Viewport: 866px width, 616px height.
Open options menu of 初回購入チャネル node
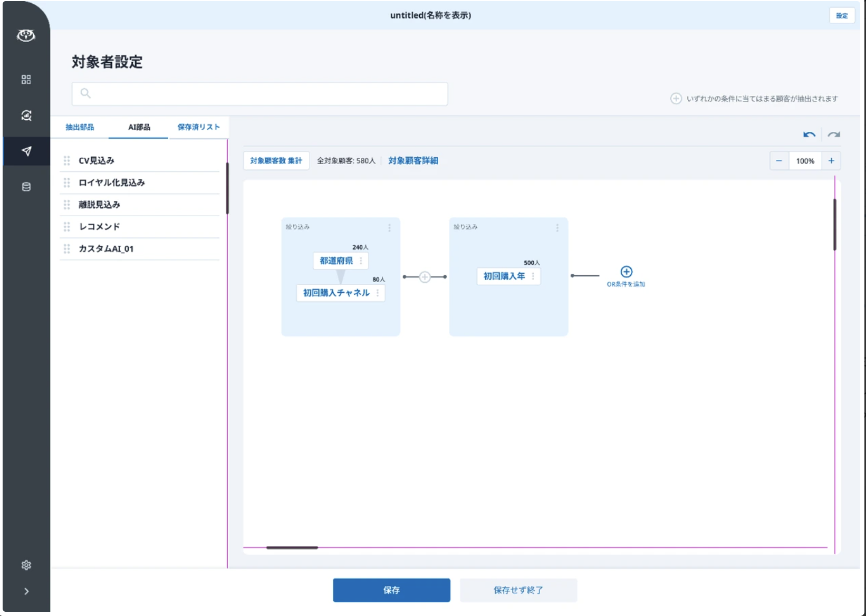[x=378, y=293]
